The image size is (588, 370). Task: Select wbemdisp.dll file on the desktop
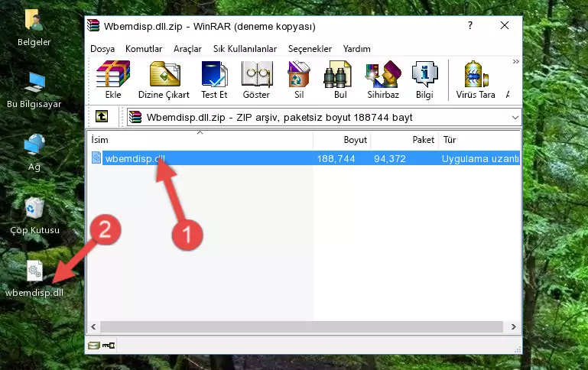(x=34, y=279)
